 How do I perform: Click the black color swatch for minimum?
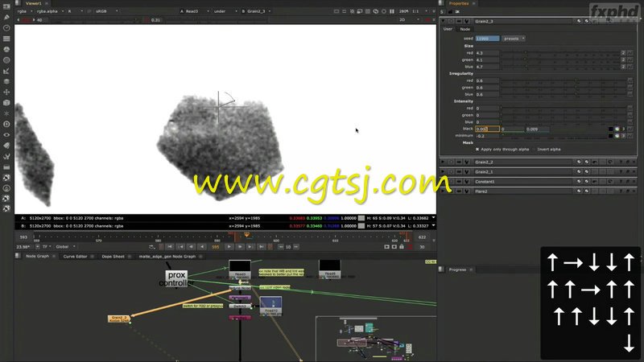pos(610,136)
